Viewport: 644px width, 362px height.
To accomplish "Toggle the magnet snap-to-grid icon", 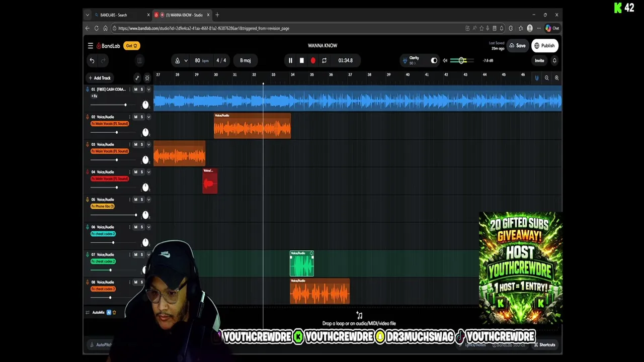I will 536,78.
